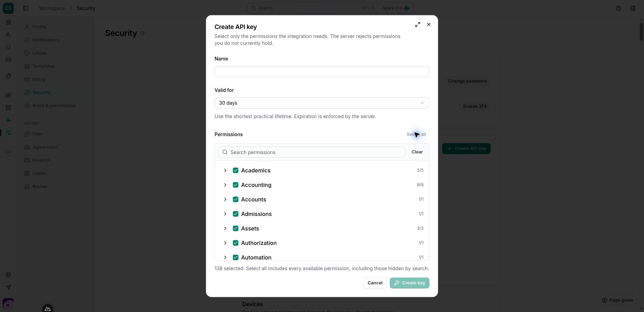The height and width of the screenshot is (312, 644).
Task: Expand the Admissions permission group
Action: pos(225,214)
